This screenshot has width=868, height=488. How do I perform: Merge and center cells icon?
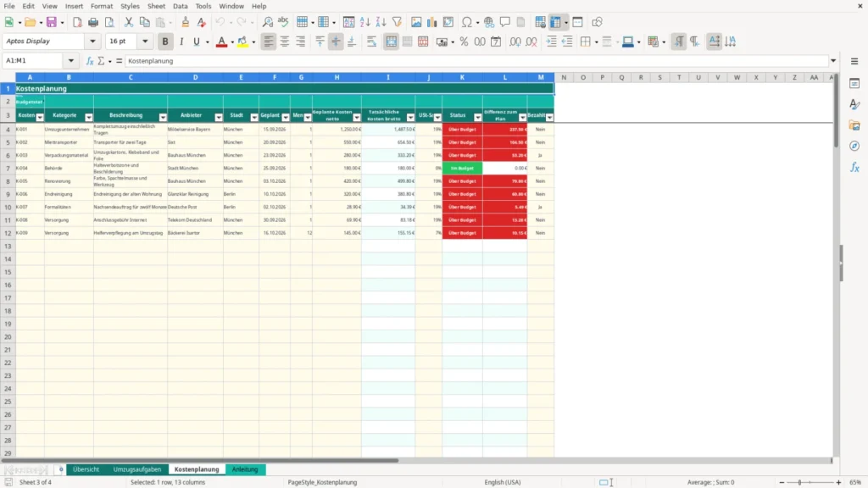pyautogui.click(x=391, y=42)
